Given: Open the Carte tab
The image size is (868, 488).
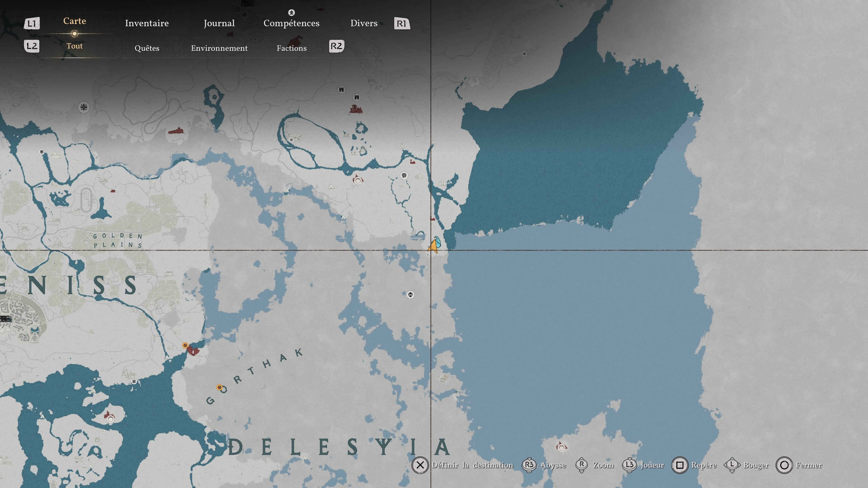Looking at the screenshot, I should coord(74,21).
